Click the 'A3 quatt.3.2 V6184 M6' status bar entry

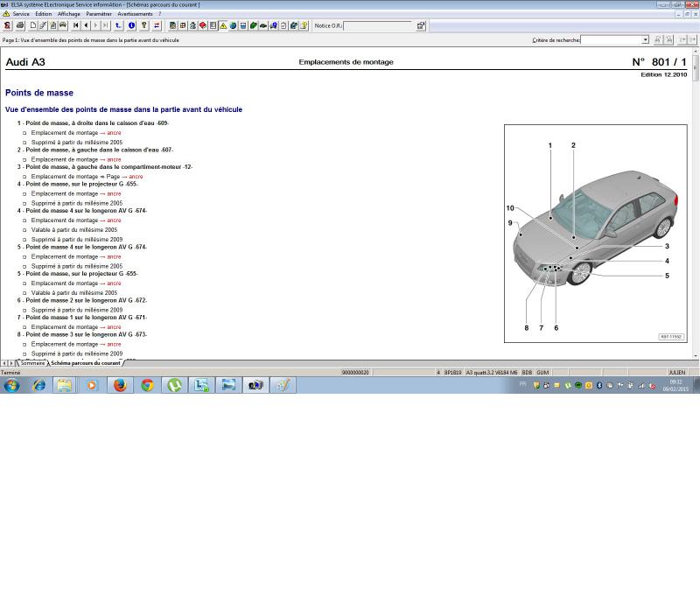pyautogui.click(x=492, y=373)
